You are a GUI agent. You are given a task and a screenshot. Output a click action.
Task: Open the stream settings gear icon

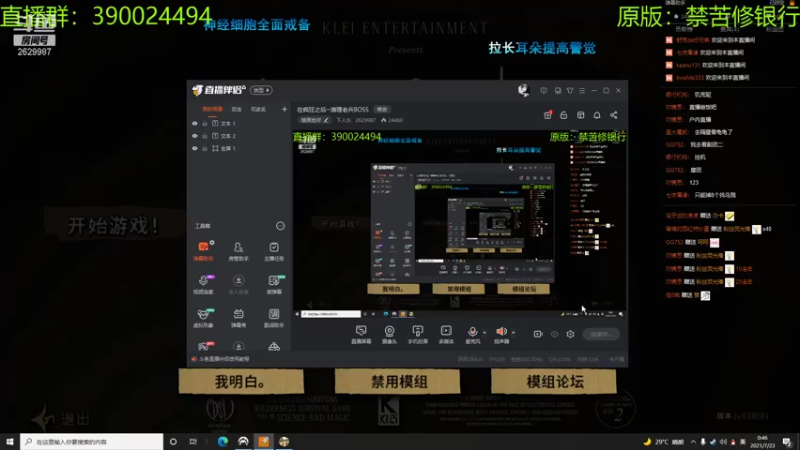[570, 334]
